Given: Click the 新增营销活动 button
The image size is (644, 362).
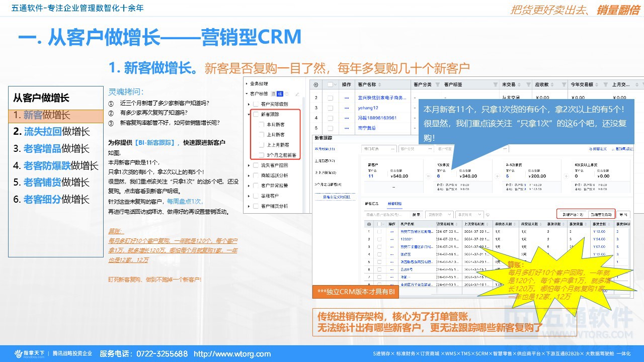Looking at the screenshot, I should [602, 215].
